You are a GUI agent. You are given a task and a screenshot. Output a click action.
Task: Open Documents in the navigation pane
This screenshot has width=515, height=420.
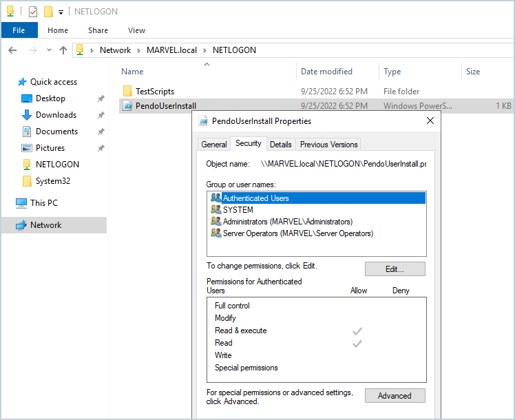(x=56, y=132)
